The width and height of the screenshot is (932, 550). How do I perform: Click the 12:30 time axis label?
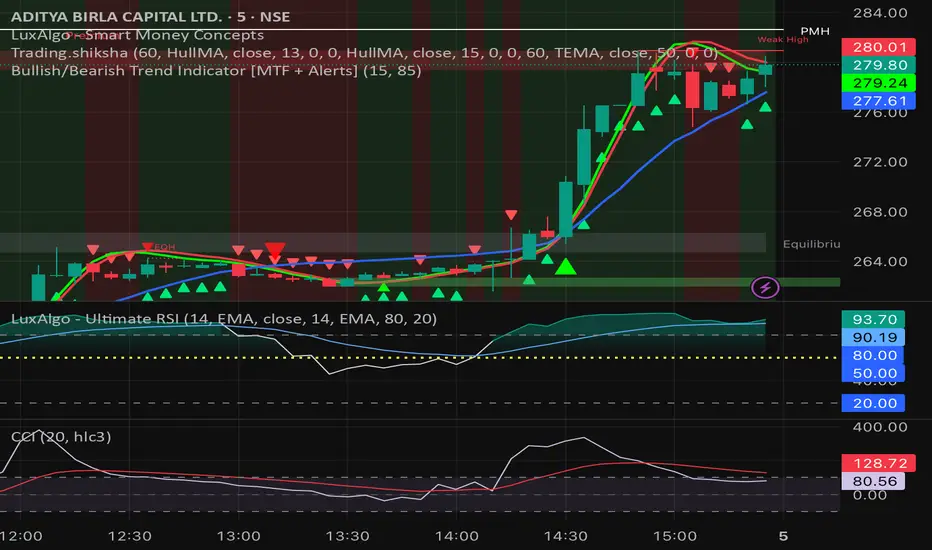[x=130, y=536]
